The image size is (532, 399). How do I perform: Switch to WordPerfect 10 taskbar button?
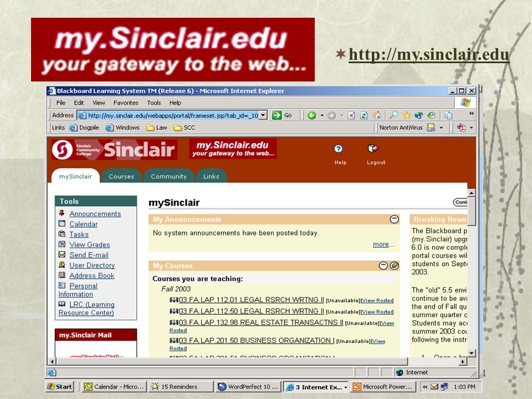tap(248, 386)
